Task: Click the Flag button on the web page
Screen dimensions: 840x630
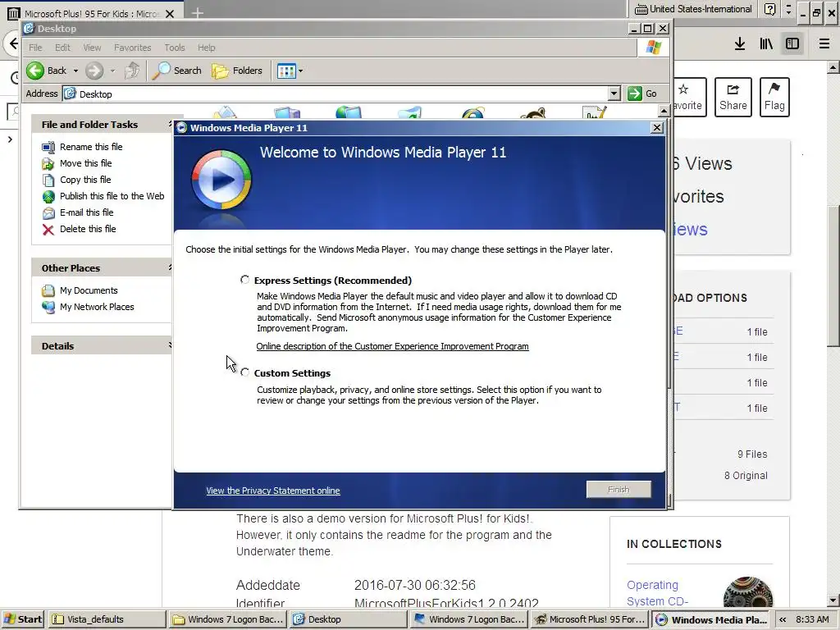Action: 774,97
